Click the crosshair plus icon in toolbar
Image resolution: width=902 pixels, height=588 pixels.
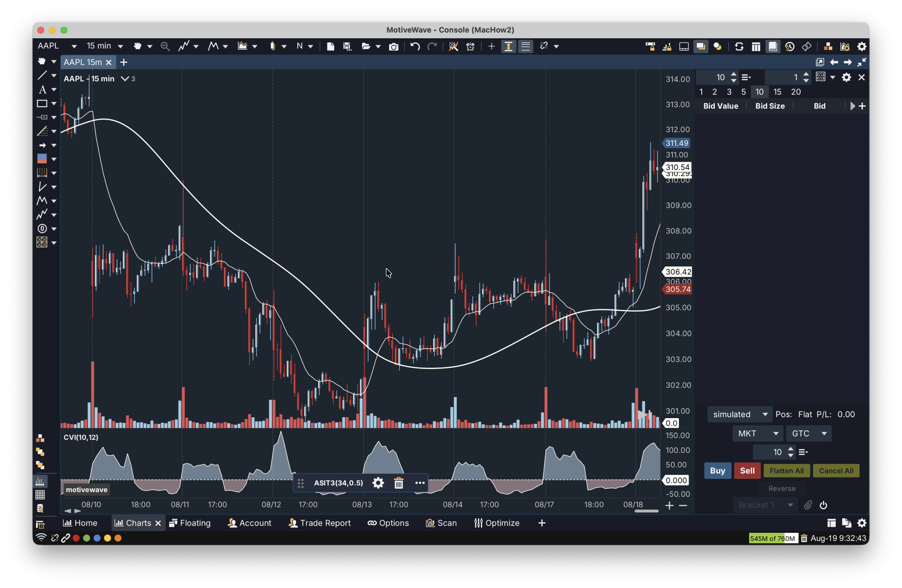(492, 46)
